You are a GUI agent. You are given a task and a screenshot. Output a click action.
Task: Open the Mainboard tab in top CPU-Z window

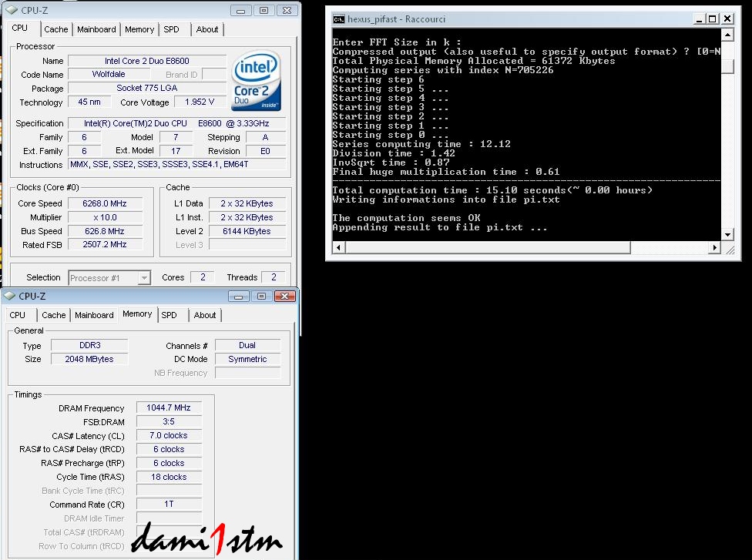pos(96,29)
